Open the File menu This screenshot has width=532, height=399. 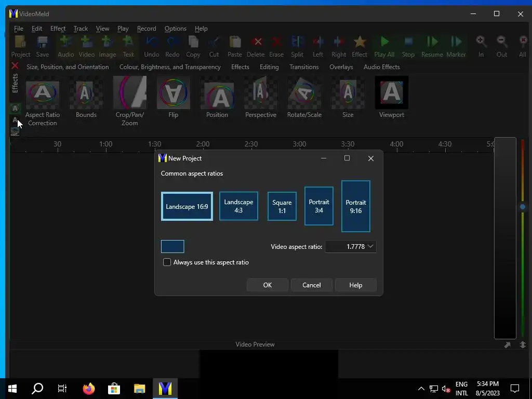18,29
